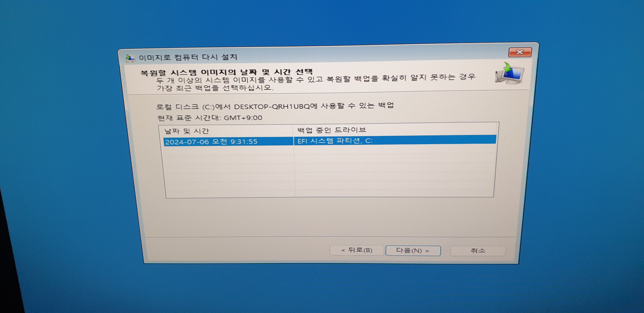Click the DESKTOP-QRH1UBQ available backups label

pos(275,106)
